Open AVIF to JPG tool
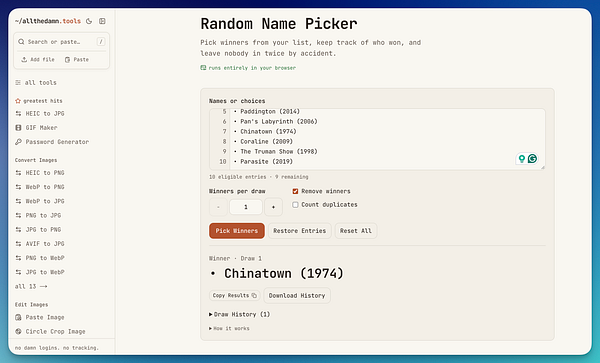 (45, 244)
